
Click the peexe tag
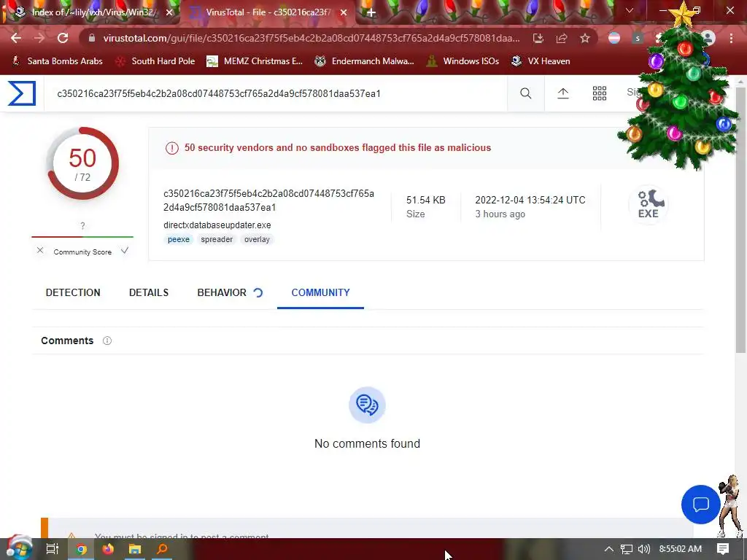(179, 239)
